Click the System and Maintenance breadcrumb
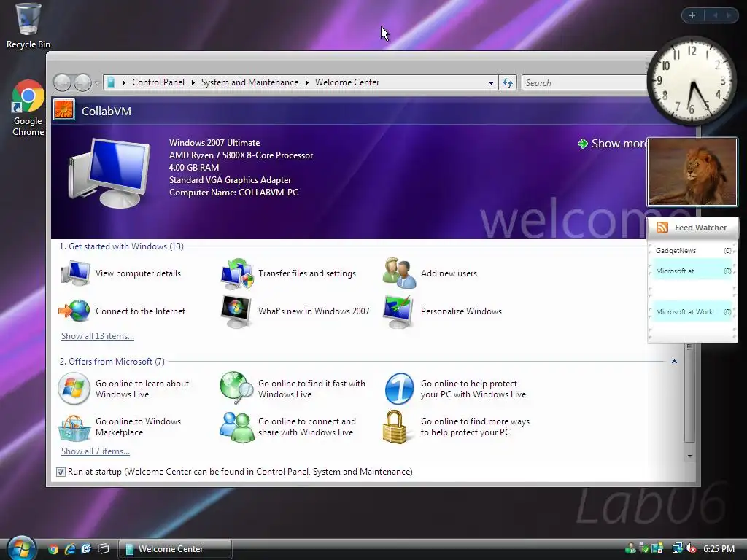This screenshot has height=560, width=747. 249,82
